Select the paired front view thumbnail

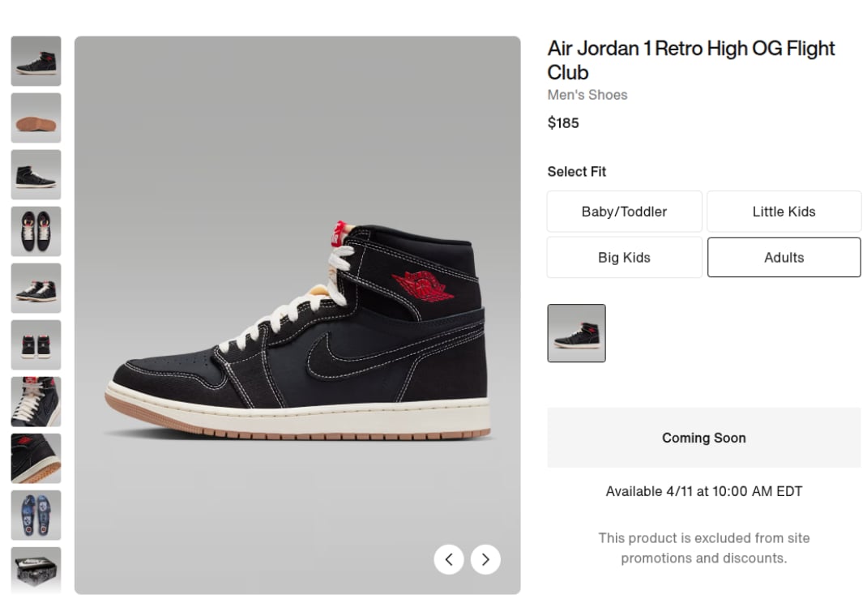coord(36,344)
